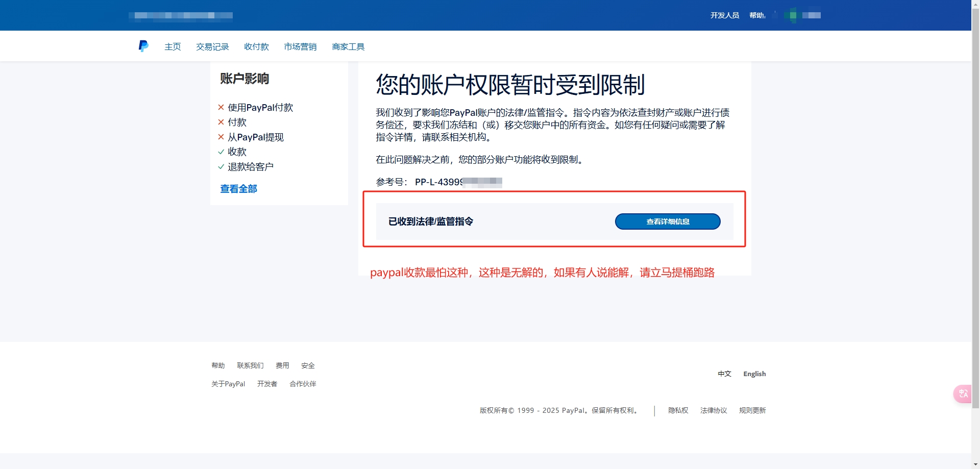Click the 退款给客户 allowed row
This screenshot has height=469, width=980.
[x=246, y=167]
